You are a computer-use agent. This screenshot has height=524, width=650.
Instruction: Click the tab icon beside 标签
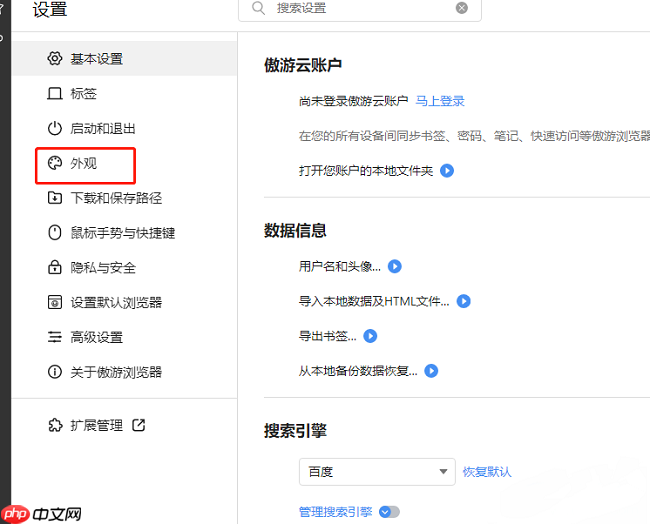[x=55, y=94]
